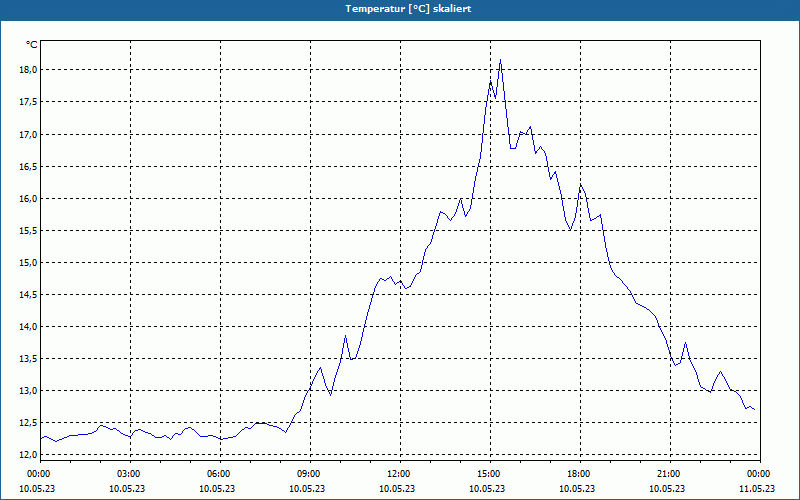Click the 14,0 y-axis label
The width and height of the screenshot is (800, 500).
(x=29, y=327)
